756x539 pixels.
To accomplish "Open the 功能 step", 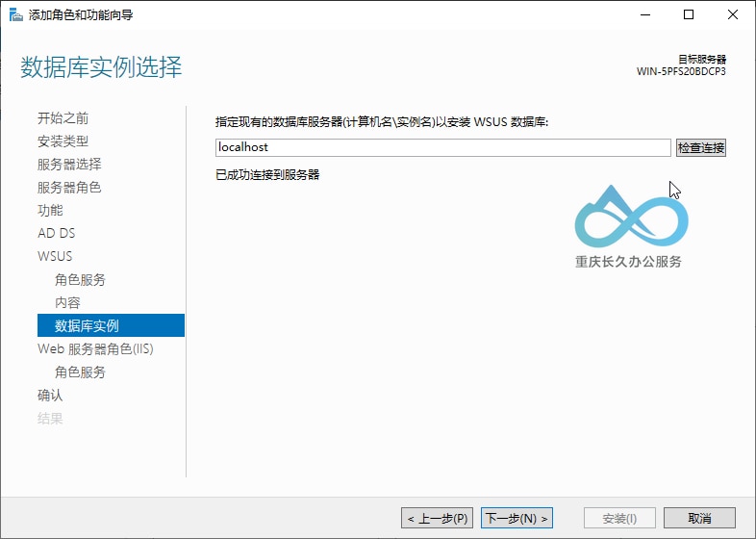I will pyautogui.click(x=50, y=211).
